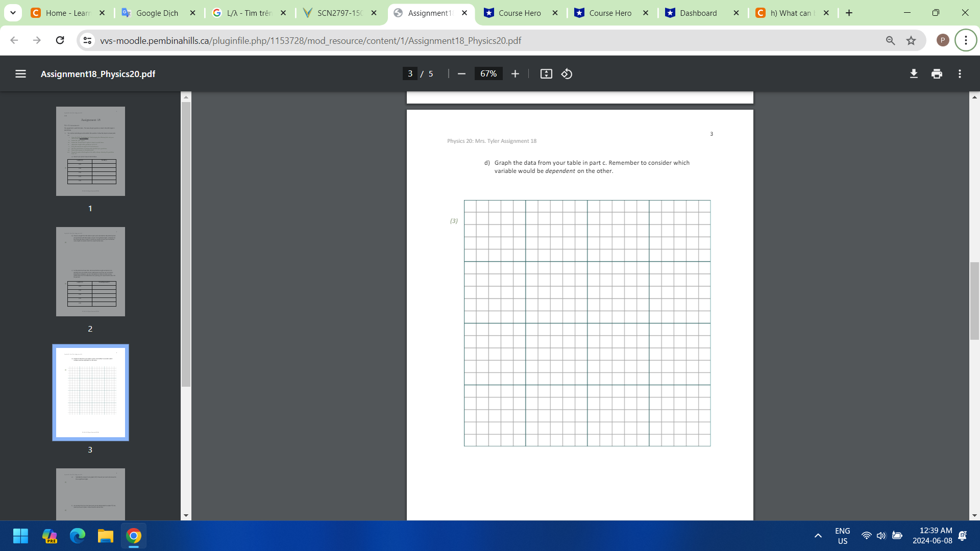Viewport: 980px width, 551px height.
Task: Select page 2 thumbnail in the sidebar
Action: (90, 271)
